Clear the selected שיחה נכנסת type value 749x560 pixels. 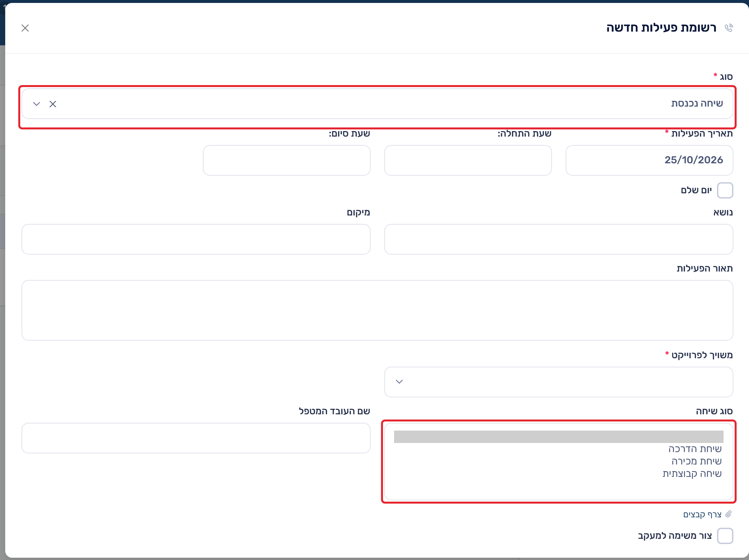pyautogui.click(x=53, y=104)
